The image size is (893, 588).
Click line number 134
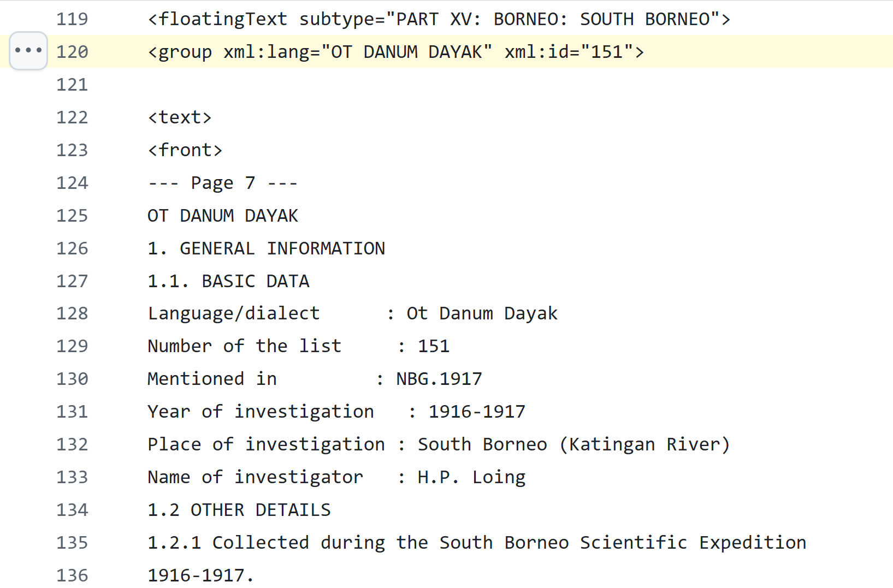[72, 510]
